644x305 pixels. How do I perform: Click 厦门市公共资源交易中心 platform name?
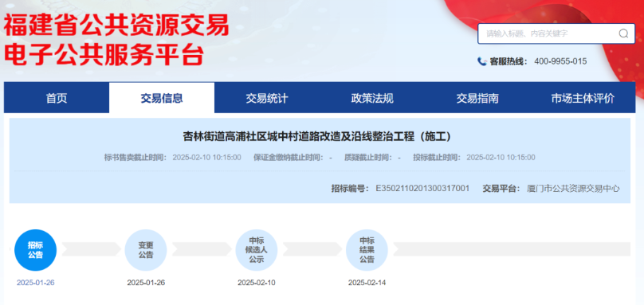coord(573,189)
